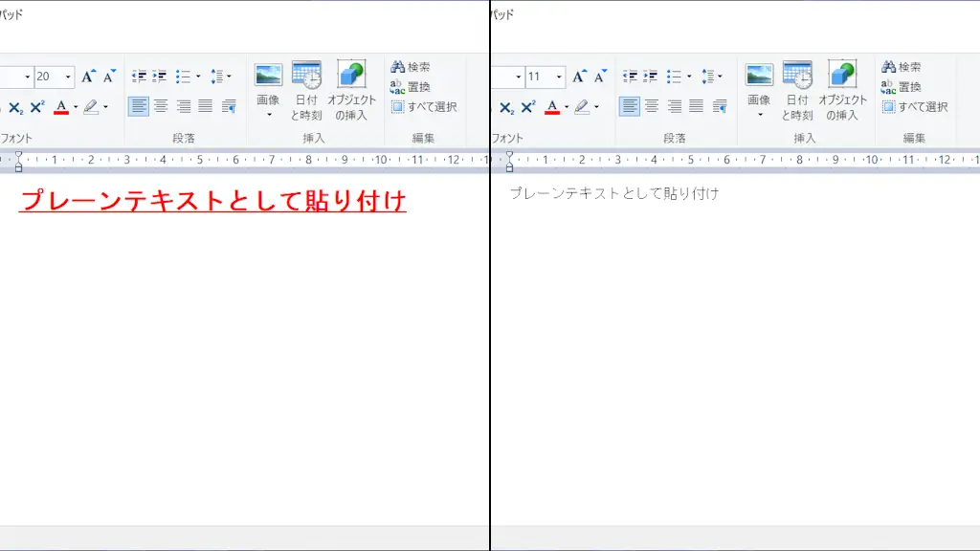This screenshot has height=551, width=980.
Task: Click 検索 (Find) in the red-text window
Action: pyautogui.click(x=410, y=67)
